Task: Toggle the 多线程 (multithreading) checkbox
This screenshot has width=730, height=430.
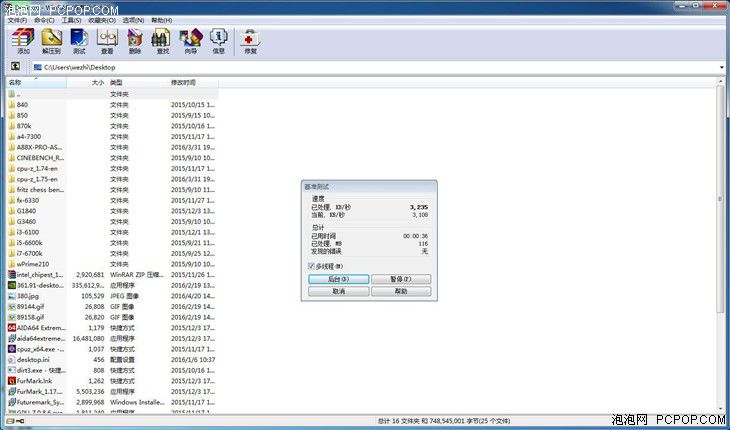Action: (311, 266)
